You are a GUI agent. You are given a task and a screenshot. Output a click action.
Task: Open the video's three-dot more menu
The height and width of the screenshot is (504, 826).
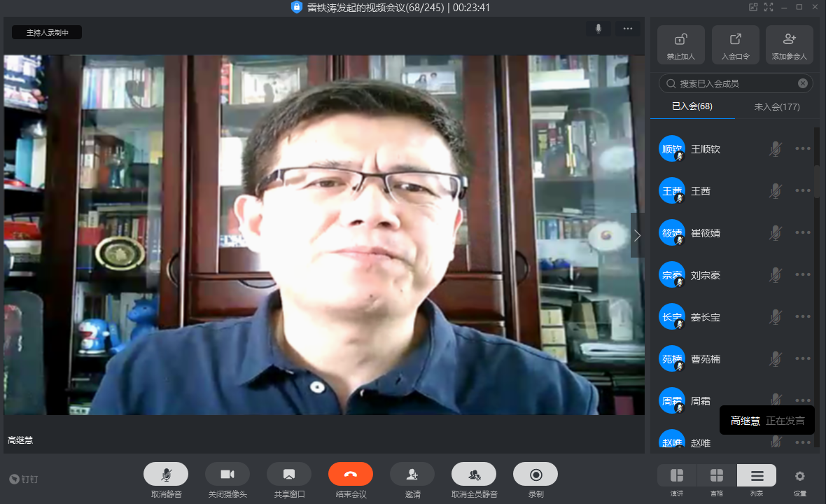627,29
